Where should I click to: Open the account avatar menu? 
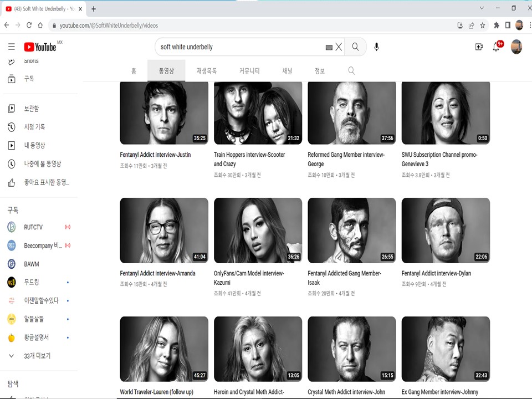point(516,47)
